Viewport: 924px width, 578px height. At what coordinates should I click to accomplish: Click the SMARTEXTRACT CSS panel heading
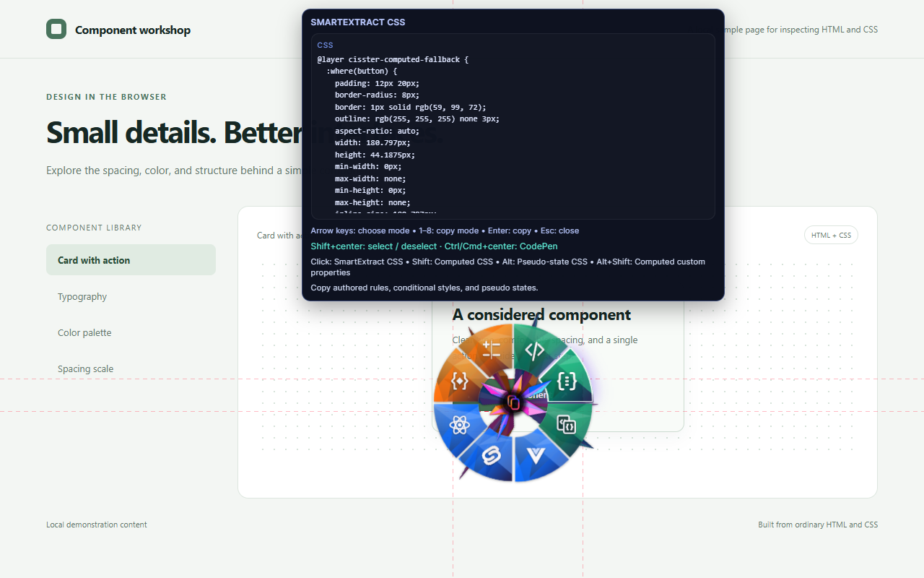pos(358,22)
